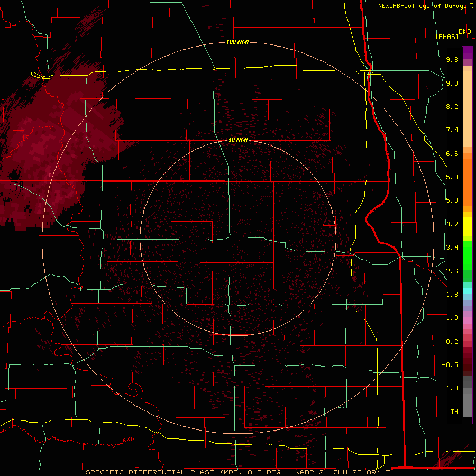
Task: Click the 0.2 scale value
Action: coord(452,342)
